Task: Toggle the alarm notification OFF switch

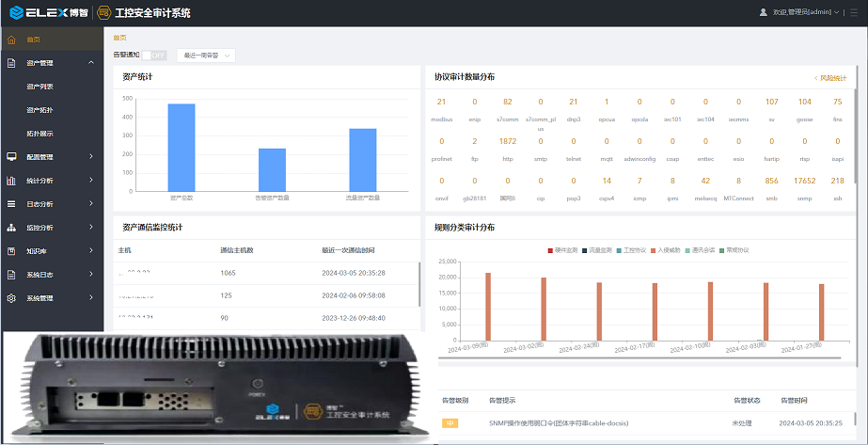Action: [x=153, y=56]
